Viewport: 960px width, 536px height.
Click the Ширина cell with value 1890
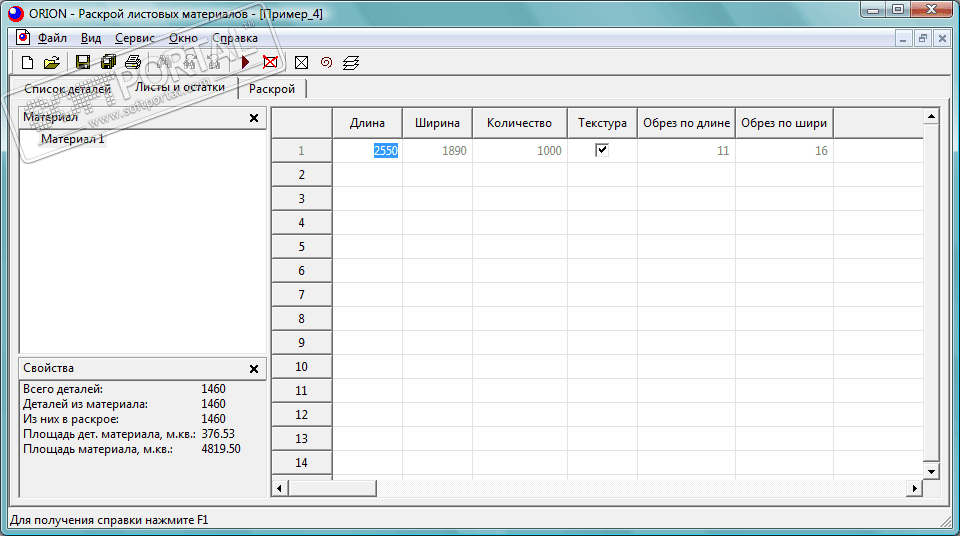coord(437,151)
